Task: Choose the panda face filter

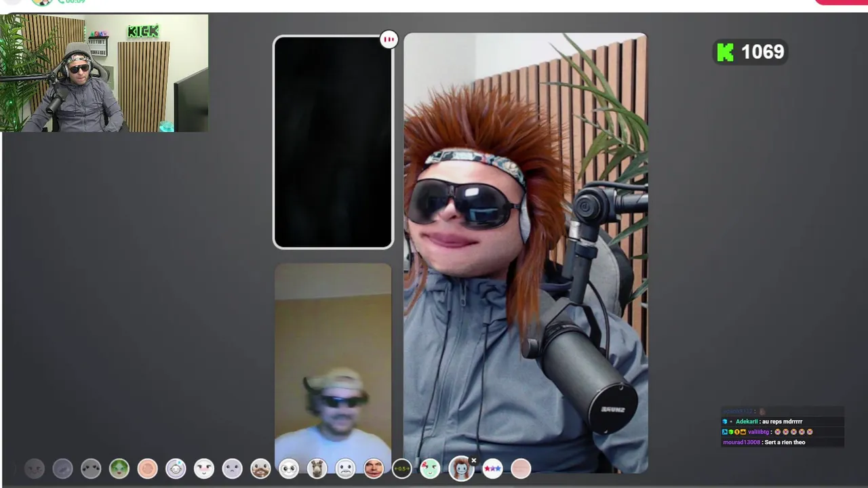Action: pos(289,468)
